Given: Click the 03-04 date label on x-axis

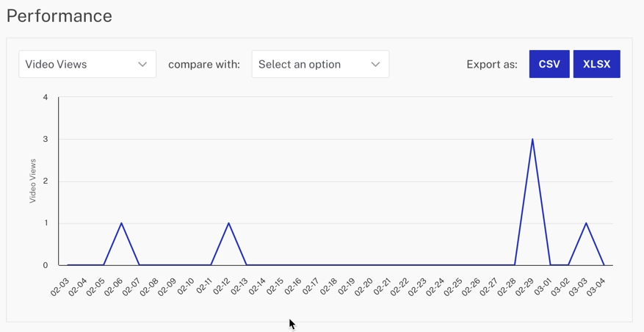Looking at the screenshot, I should click(596, 286).
